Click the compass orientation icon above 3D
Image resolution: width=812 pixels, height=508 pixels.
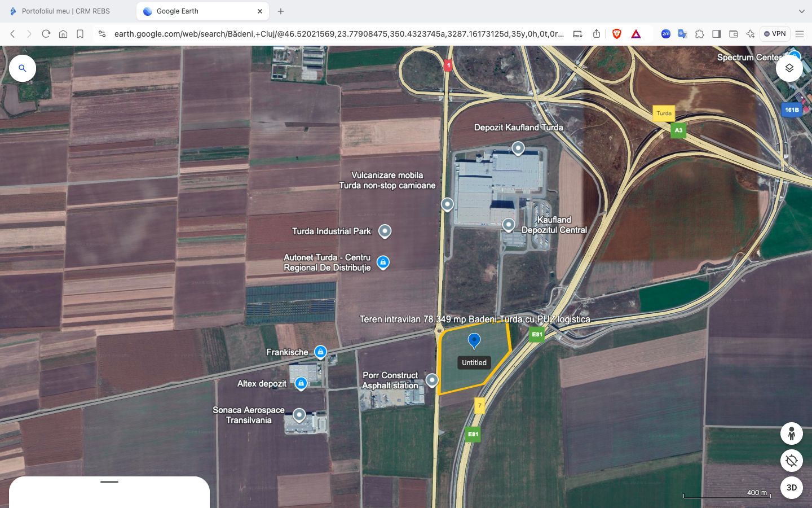pyautogui.click(x=791, y=461)
